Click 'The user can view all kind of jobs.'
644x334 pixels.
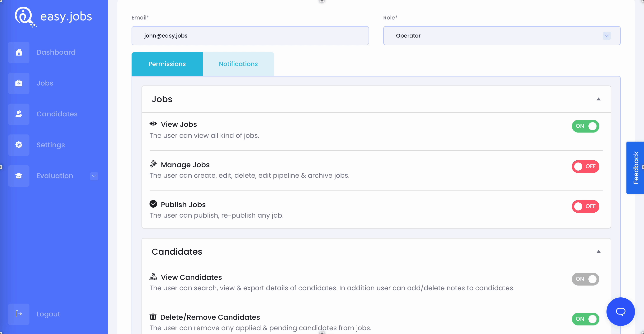coord(204,135)
